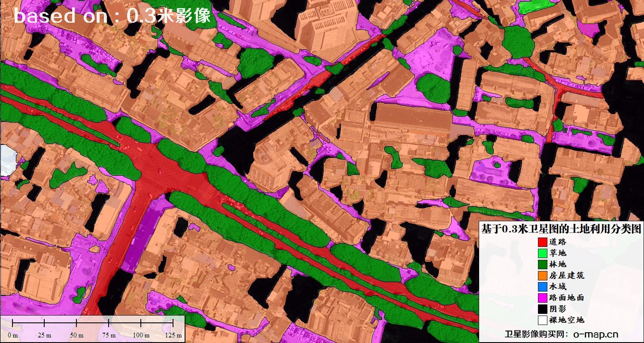The image size is (644, 343).
Task: Click the black 阴影 legend swatch
Action: pyautogui.click(x=543, y=309)
